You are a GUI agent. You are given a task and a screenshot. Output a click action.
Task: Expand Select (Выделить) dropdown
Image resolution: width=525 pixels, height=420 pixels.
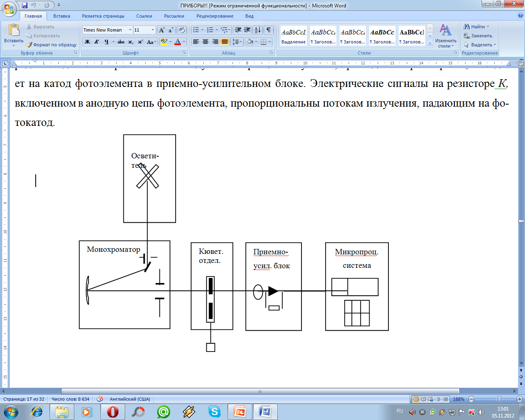[x=495, y=45]
